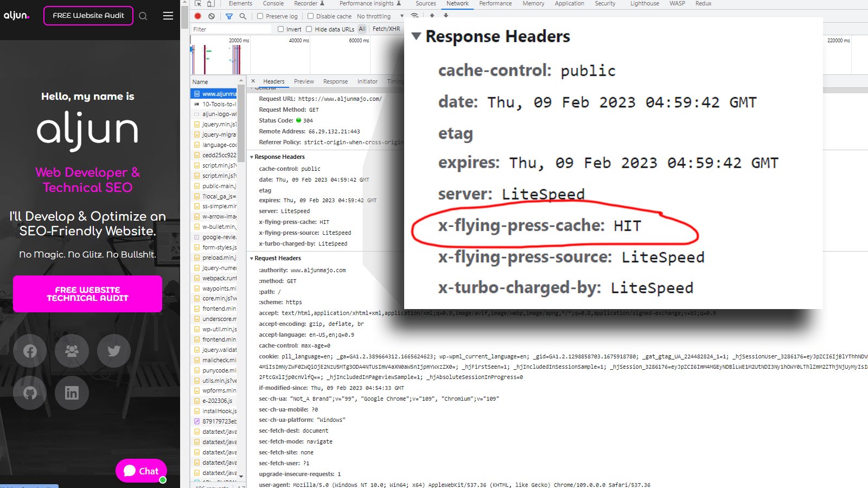Open the Chat widget button
The width and height of the screenshot is (868, 488).
click(x=141, y=471)
